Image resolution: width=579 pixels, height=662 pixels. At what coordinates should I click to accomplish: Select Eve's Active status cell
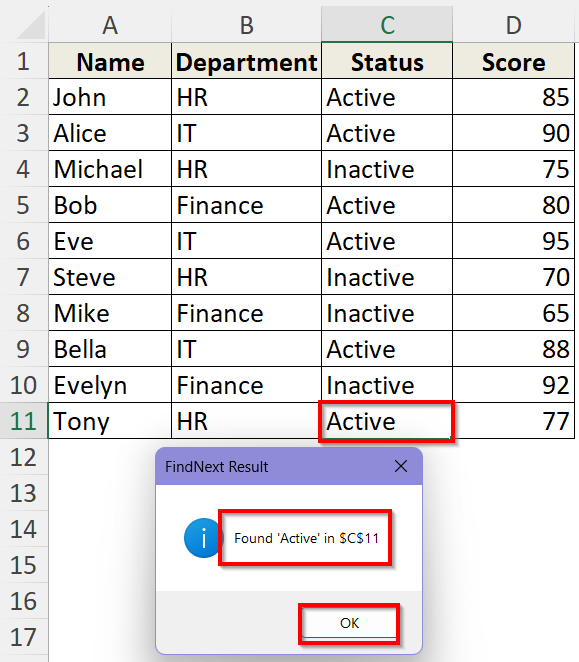coord(387,241)
